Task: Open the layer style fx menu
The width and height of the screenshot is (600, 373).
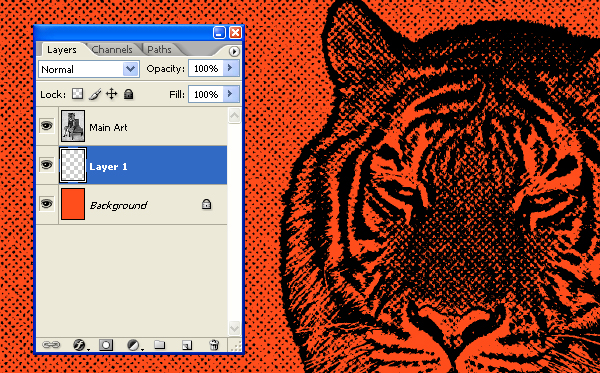Action: [x=80, y=345]
